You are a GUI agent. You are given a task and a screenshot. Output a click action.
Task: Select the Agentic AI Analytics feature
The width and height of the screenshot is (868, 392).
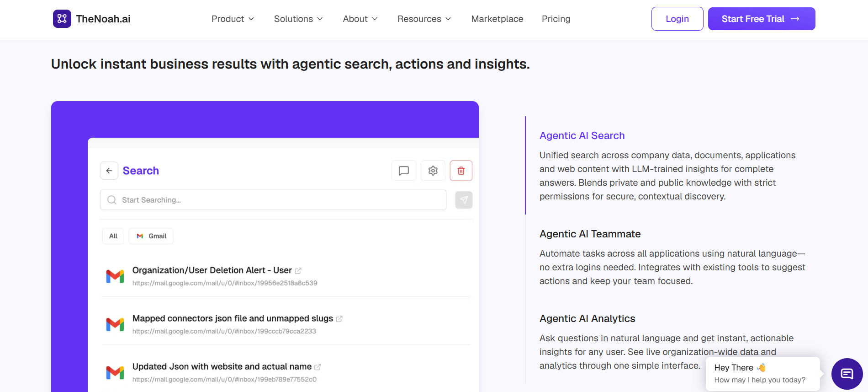click(x=587, y=318)
